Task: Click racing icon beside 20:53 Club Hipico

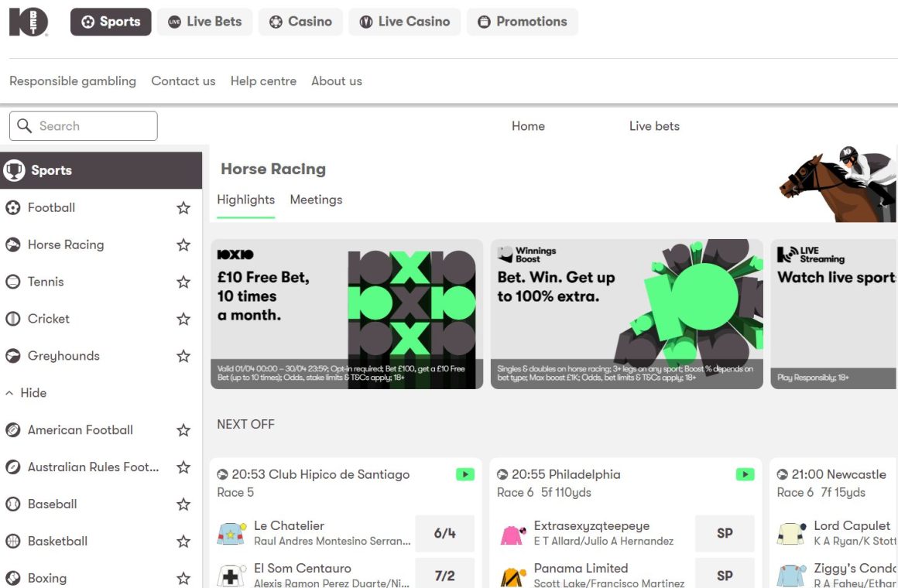Action: tap(222, 474)
